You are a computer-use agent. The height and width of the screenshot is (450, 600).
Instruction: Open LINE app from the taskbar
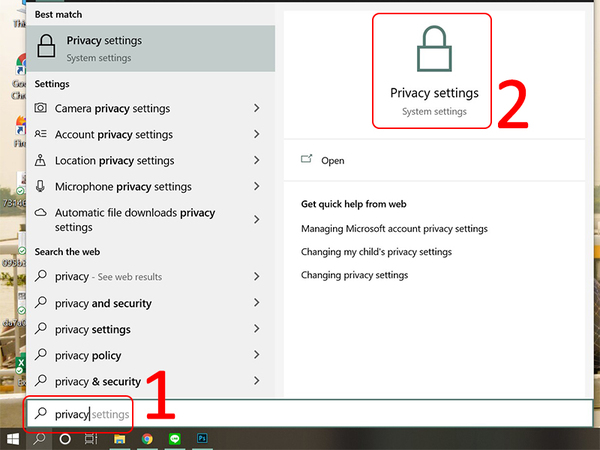coord(175,439)
